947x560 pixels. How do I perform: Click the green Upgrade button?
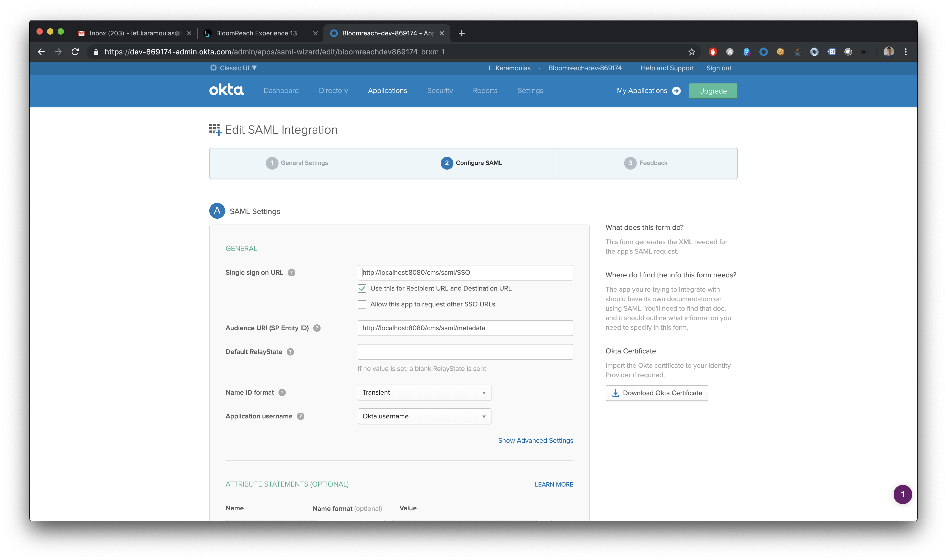(x=713, y=91)
